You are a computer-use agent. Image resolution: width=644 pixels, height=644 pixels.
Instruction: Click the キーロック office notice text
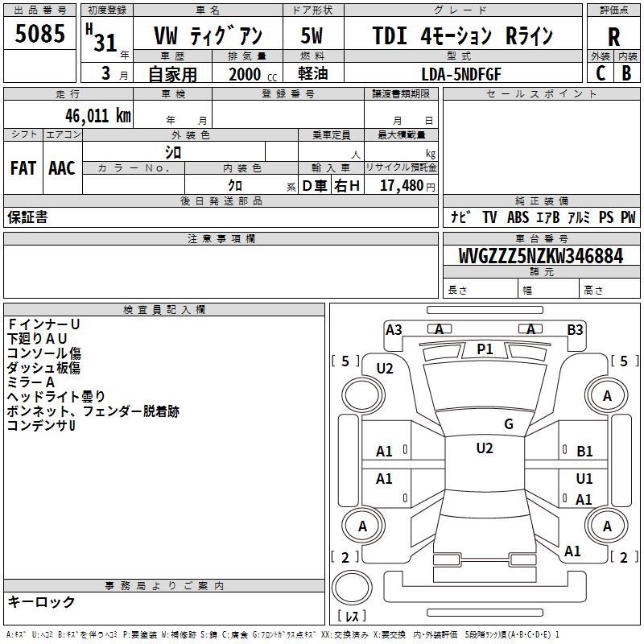coord(42,602)
